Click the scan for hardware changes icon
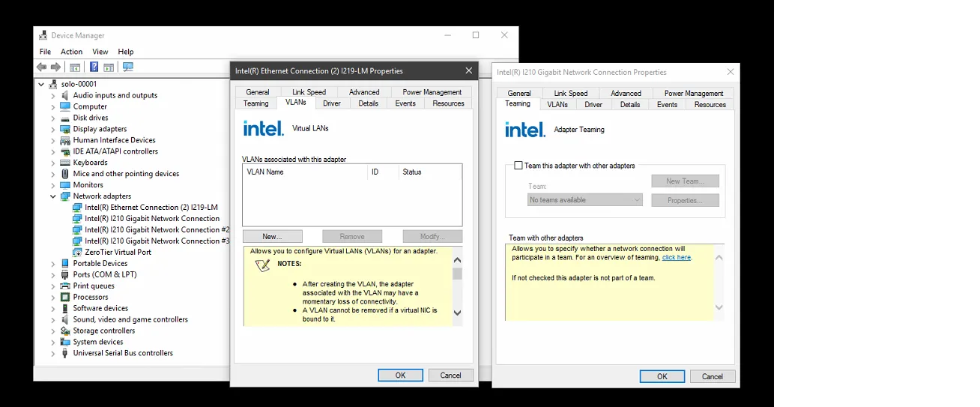This screenshot has width=980, height=407. click(128, 67)
